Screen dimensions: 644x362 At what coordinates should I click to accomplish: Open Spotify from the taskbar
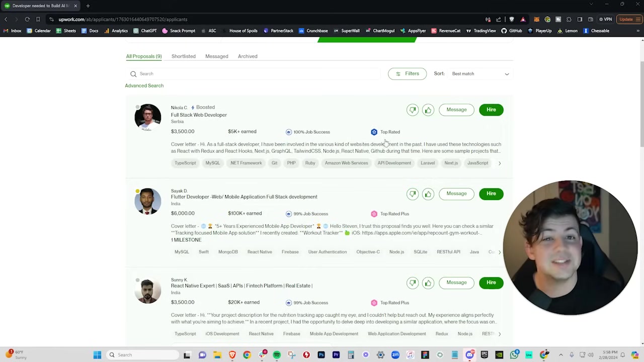(x=277, y=355)
